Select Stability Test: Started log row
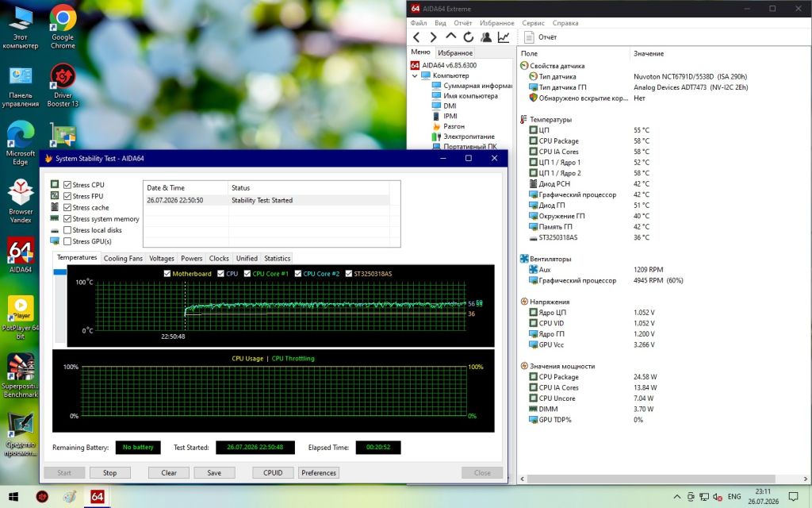The height and width of the screenshot is (508, 812). 266,200
